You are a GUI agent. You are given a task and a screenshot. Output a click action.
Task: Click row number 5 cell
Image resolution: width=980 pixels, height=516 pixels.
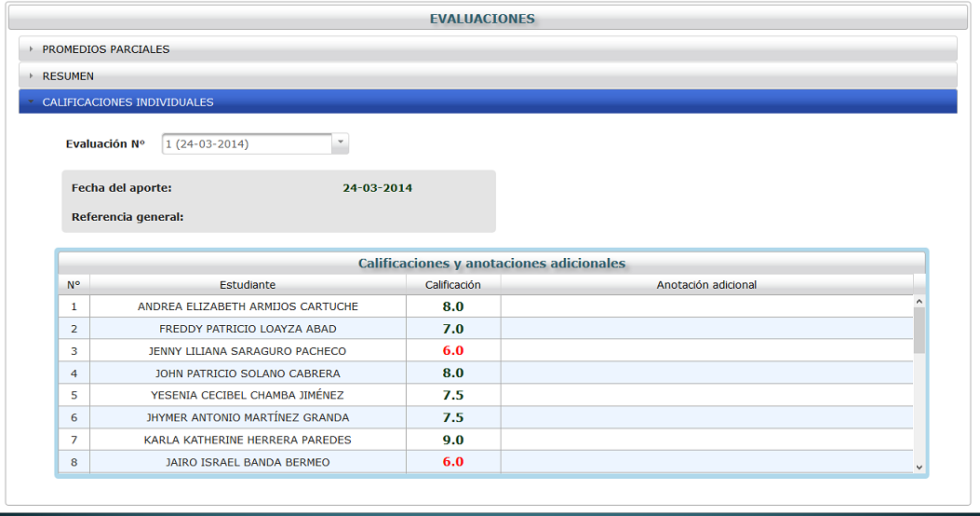tap(74, 395)
